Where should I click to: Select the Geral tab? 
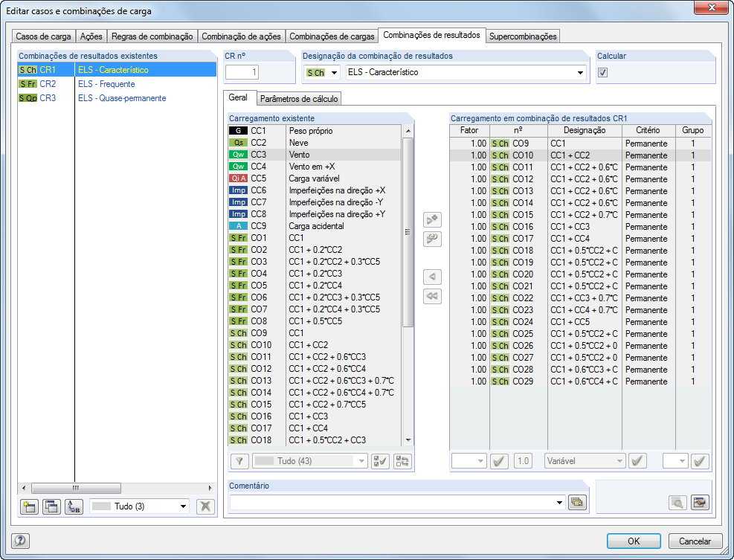238,97
